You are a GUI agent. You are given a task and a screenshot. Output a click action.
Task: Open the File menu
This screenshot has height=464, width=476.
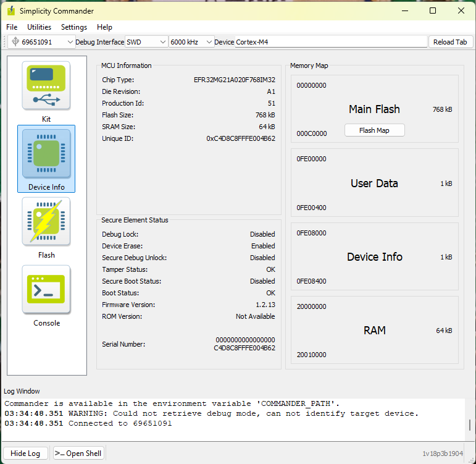point(12,27)
